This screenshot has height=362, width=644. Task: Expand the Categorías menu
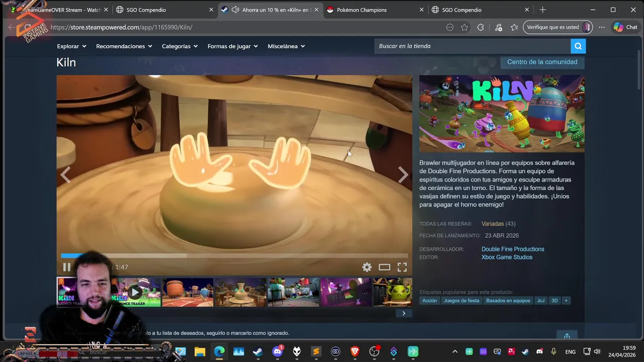coord(180,46)
